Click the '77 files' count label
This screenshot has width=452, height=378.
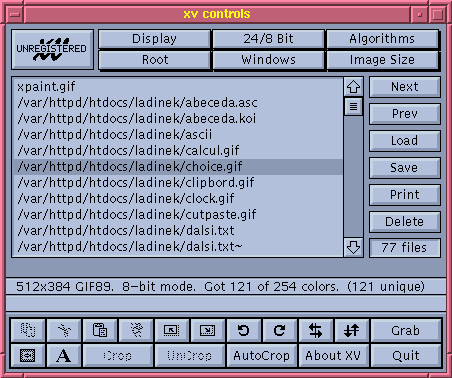(x=405, y=248)
